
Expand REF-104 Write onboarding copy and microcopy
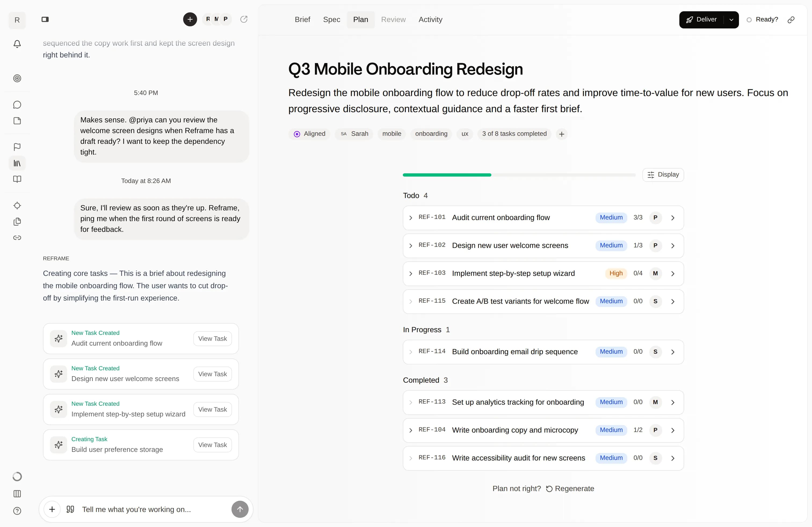point(411,430)
